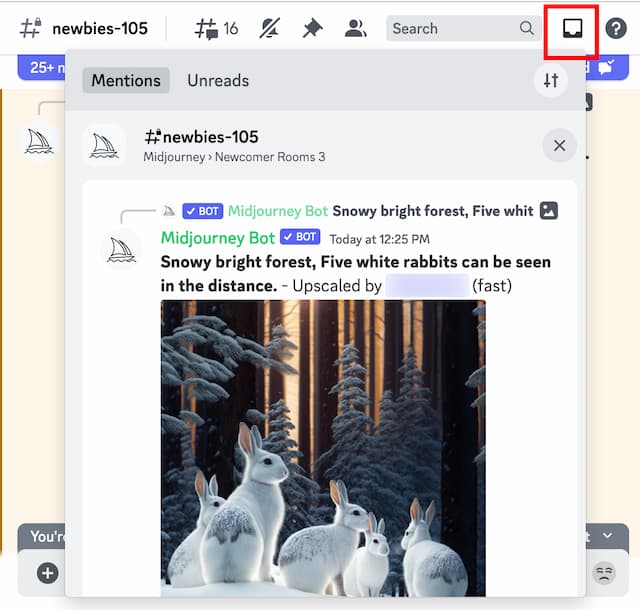This screenshot has height=610, width=640.
Task: Open the snowy rabbits upscaled image
Action: (x=323, y=448)
